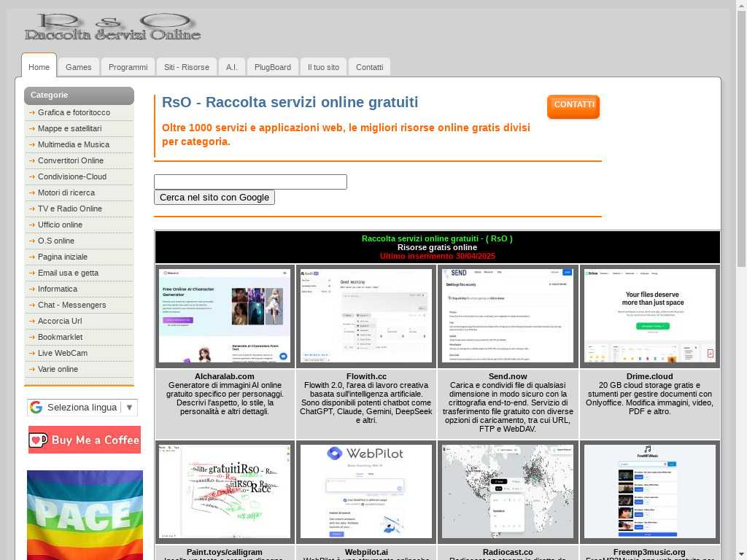
Task: Switch to the Games tab
Action: (79, 67)
